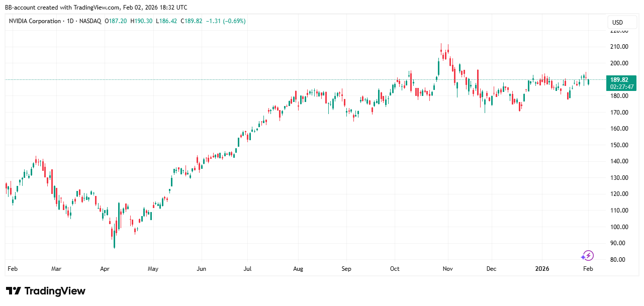Select the 100.00 price scale label
644x306 pixels.
pos(619,227)
